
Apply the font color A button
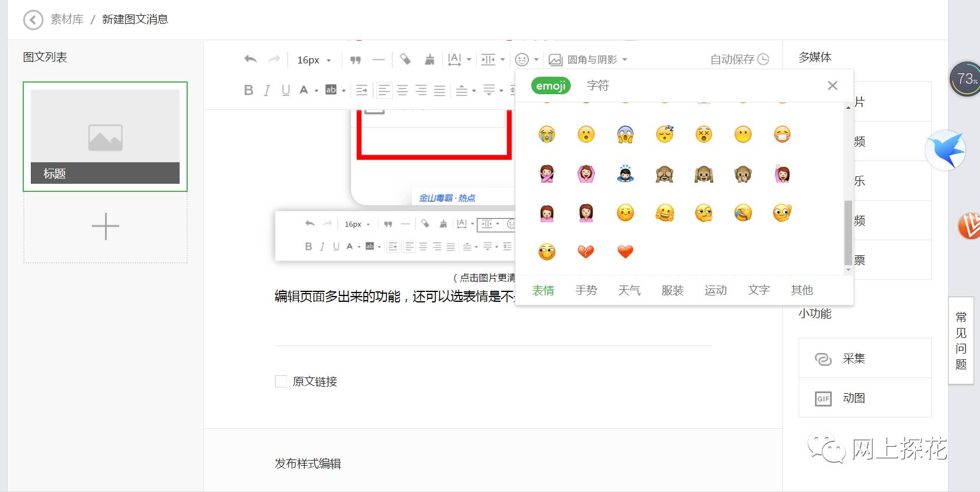click(303, 90)
